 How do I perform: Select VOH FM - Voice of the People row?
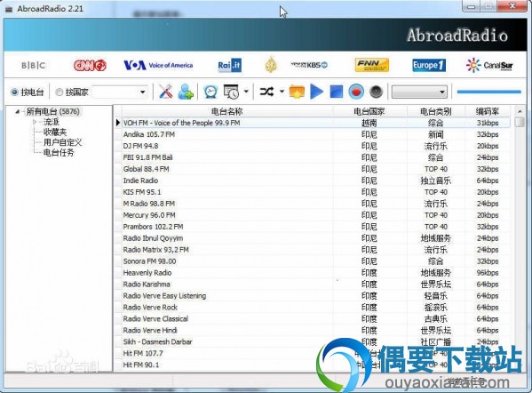pyautogui.click(x=315, y=123)
